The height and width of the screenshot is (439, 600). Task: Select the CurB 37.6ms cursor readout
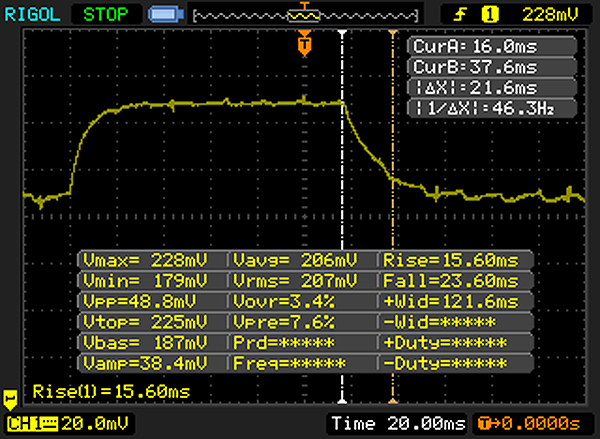[x=493, y=67]
